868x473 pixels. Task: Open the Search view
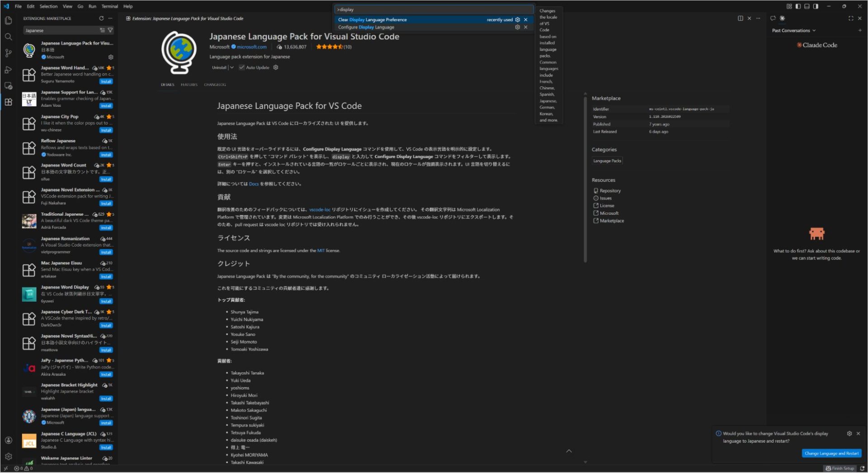click(x=8, y=37)
